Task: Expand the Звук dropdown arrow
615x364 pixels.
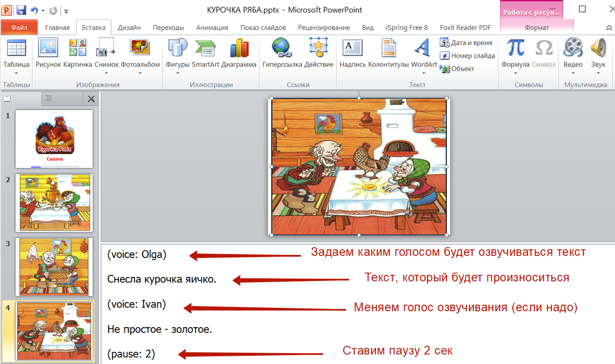Action: coord(598,73)
